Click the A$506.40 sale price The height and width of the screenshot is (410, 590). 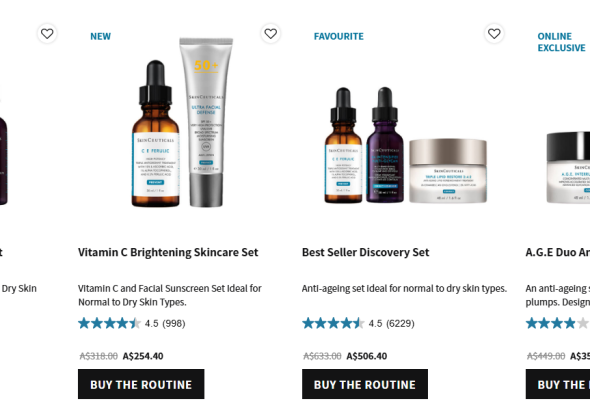[x=366, y=356]
